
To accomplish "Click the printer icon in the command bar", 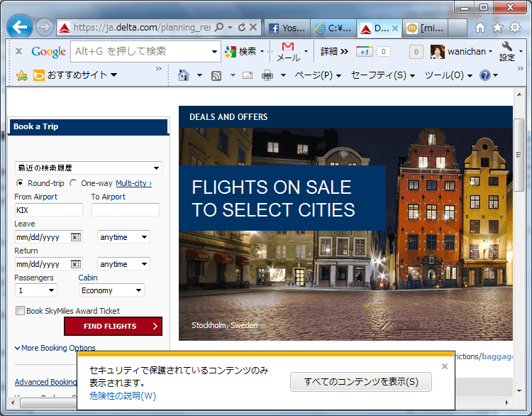I will (267, 75).
